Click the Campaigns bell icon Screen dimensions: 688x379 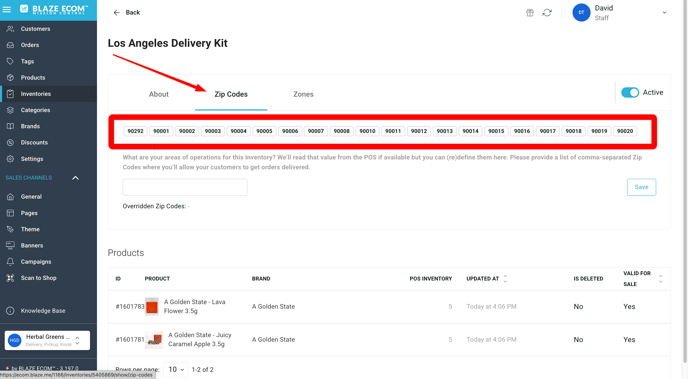pyautogui.click(x=10, y=262)
